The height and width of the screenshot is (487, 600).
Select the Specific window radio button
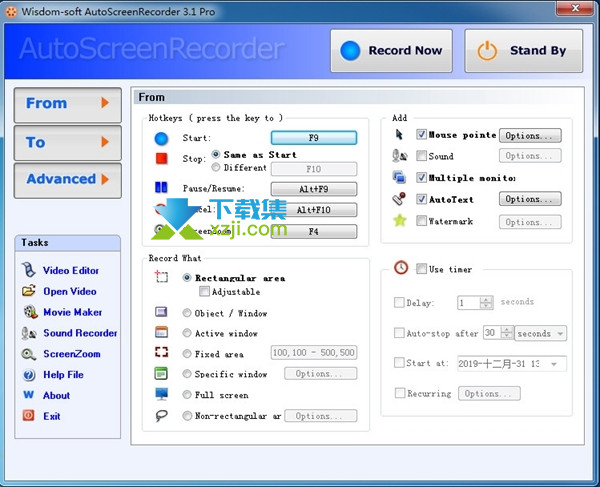[x=187, y=374]
